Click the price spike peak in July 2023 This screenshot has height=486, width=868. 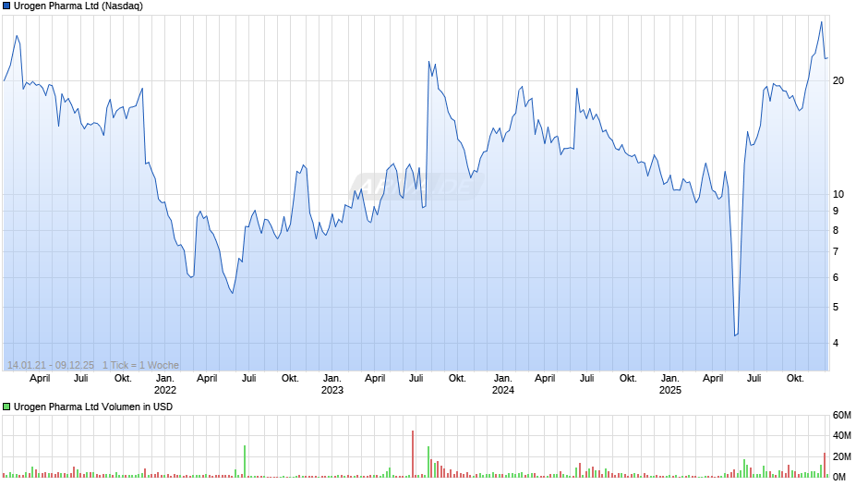429,62
